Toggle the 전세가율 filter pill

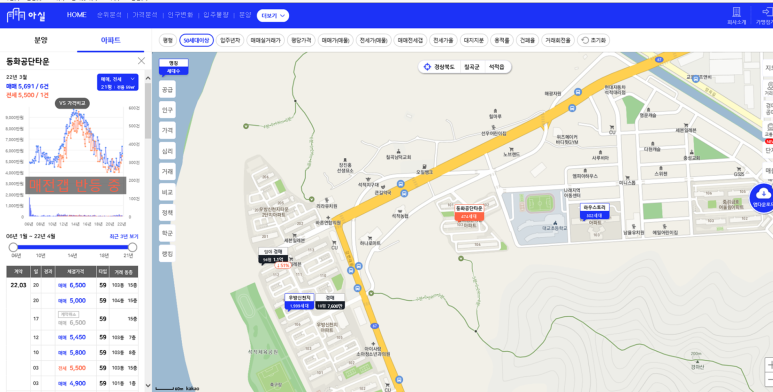pyautogui.click(x=443, y=40)
